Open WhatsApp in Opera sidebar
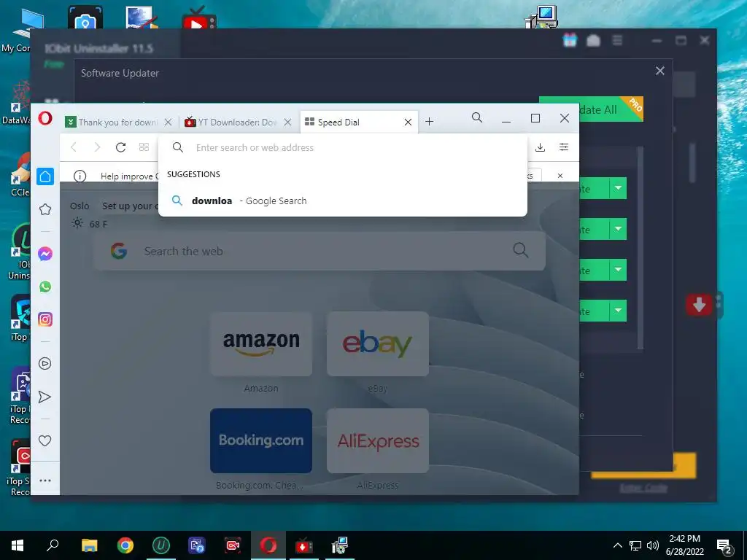The height and width of the screenshot is (560, 747). [45, 287]
